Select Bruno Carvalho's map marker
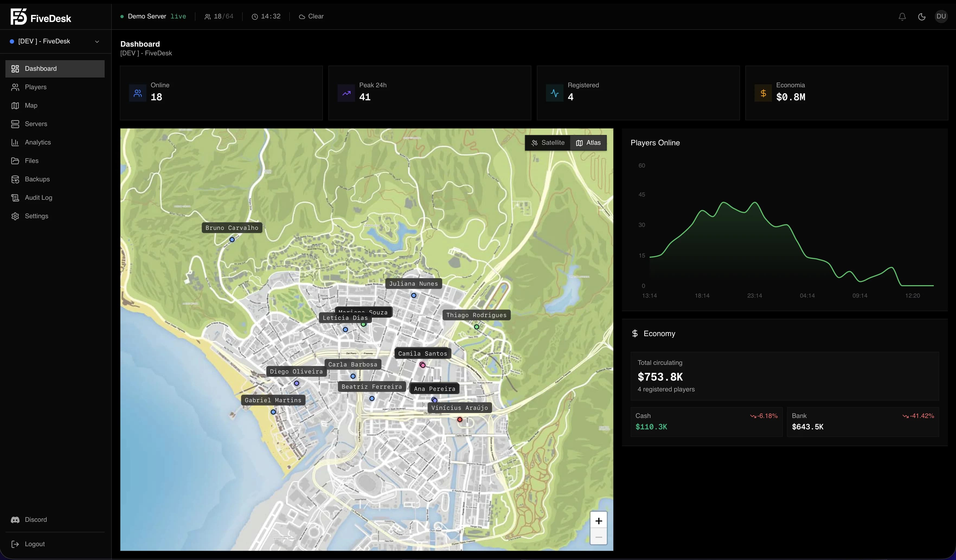 (232, 240)
